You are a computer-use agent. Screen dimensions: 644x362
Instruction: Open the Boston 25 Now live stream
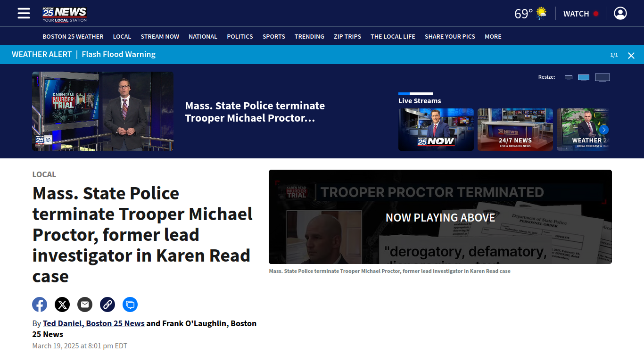[x=436, y=130]
